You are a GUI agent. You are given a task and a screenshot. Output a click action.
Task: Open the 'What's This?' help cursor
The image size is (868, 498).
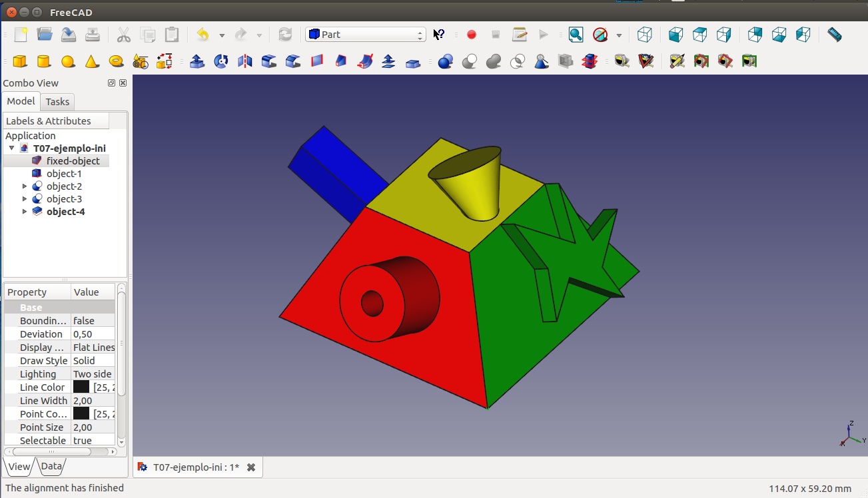[x=438, y=35]
